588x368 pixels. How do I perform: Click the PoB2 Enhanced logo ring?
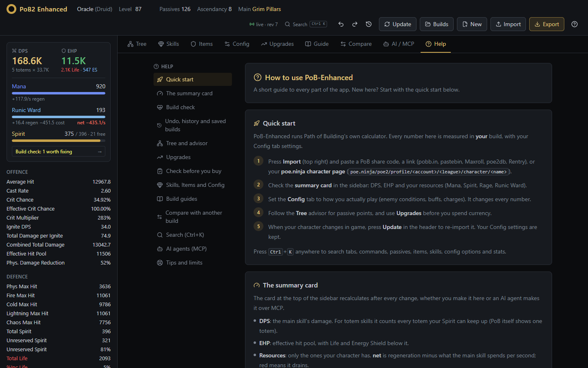click(x=11, y=9)
